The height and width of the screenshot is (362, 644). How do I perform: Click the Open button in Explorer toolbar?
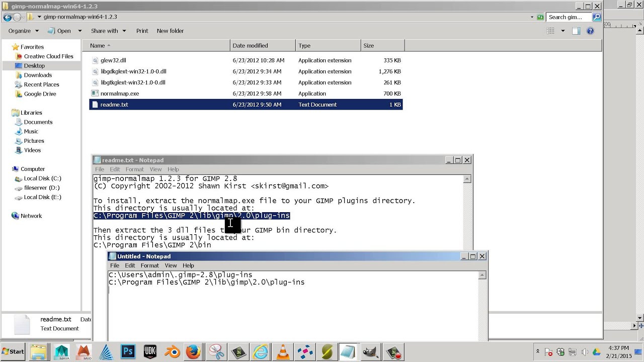coord(59,31)
